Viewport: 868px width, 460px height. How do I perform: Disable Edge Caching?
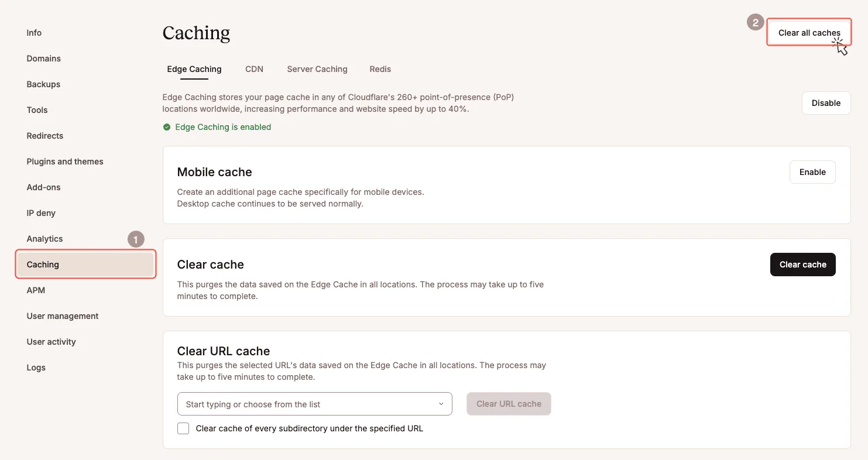(825, 103)
